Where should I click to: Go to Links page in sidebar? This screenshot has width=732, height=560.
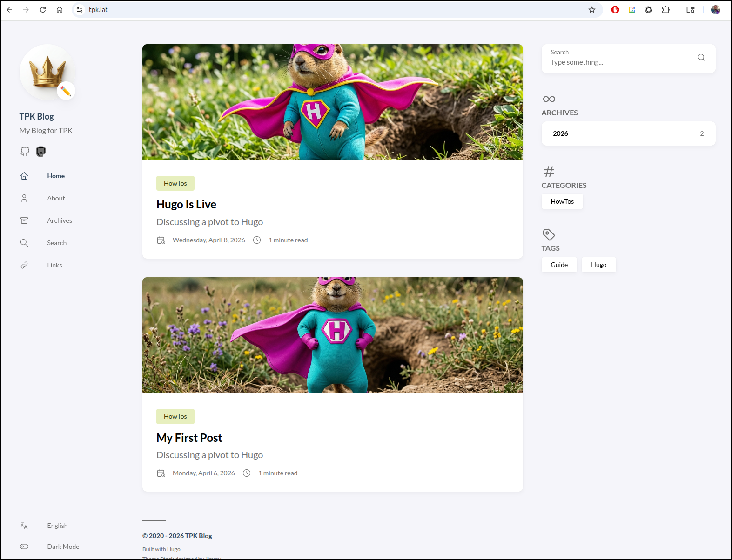click(54, 265)
